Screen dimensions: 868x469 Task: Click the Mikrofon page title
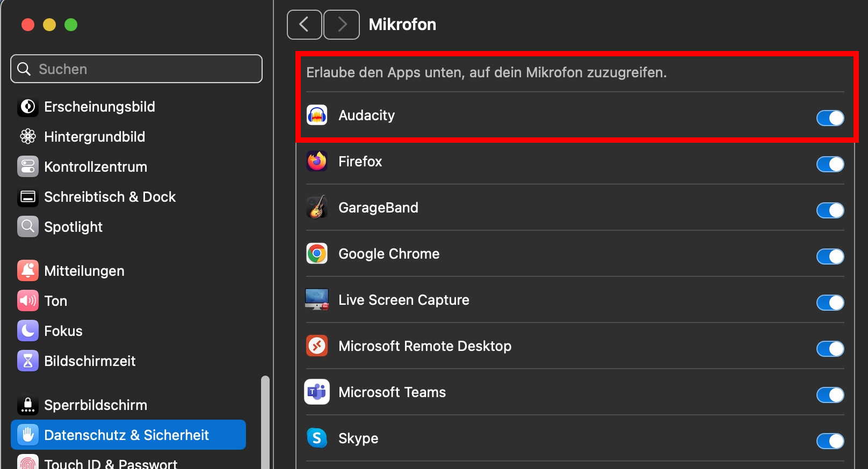(x=402, y=25)
